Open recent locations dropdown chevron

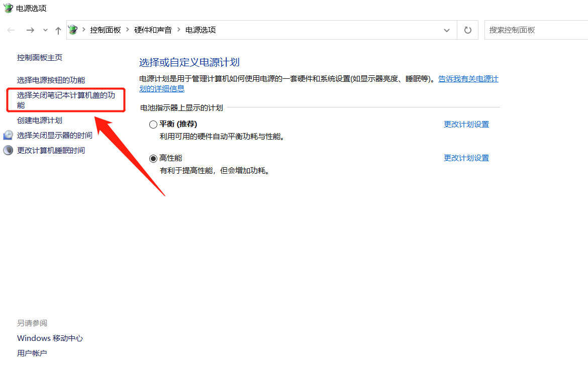coord(45,30)
